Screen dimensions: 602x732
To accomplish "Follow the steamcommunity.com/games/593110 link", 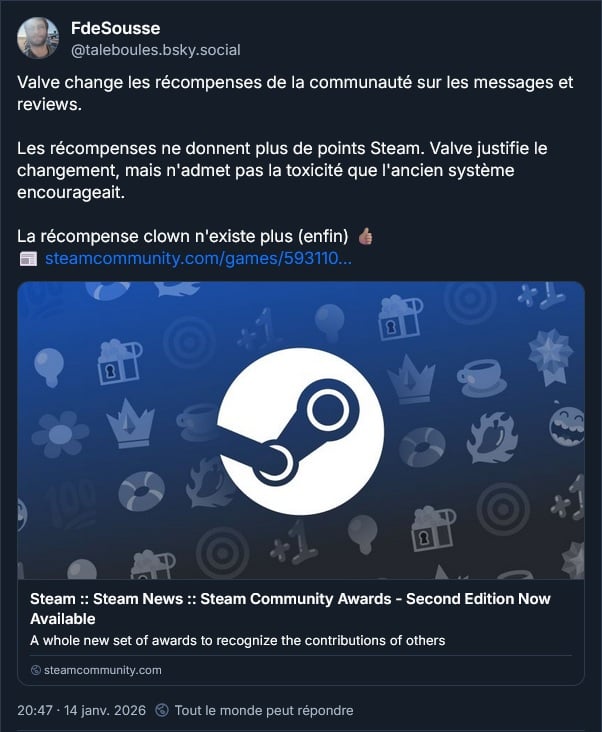I will pyautogui.click(x=198, y=258).
